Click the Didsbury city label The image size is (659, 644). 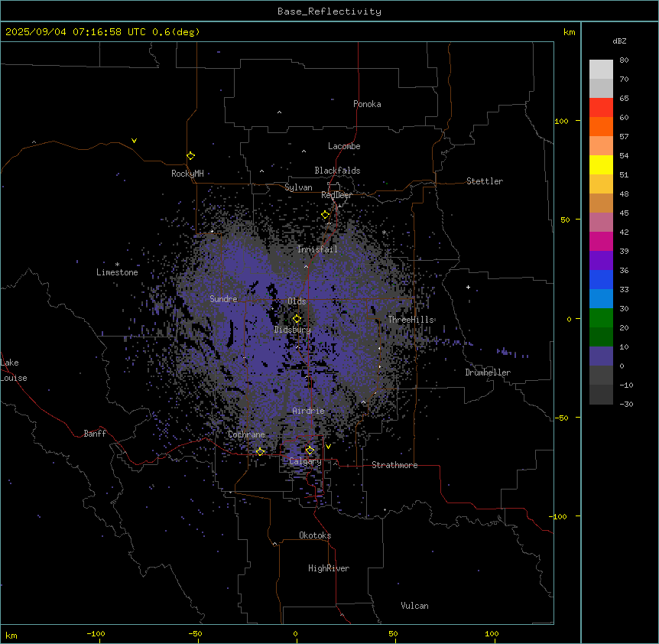point(293,330)
